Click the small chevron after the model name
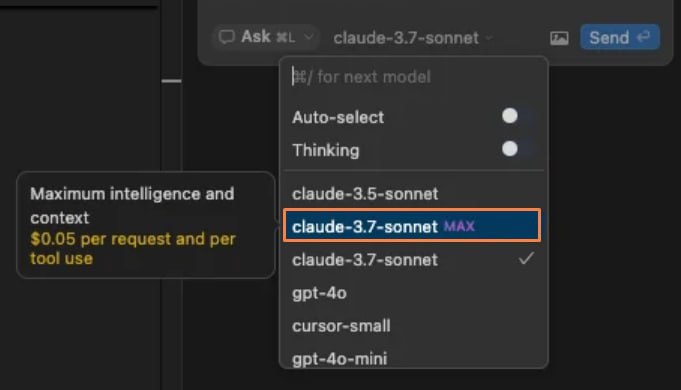681x390 pixels. 489,38
